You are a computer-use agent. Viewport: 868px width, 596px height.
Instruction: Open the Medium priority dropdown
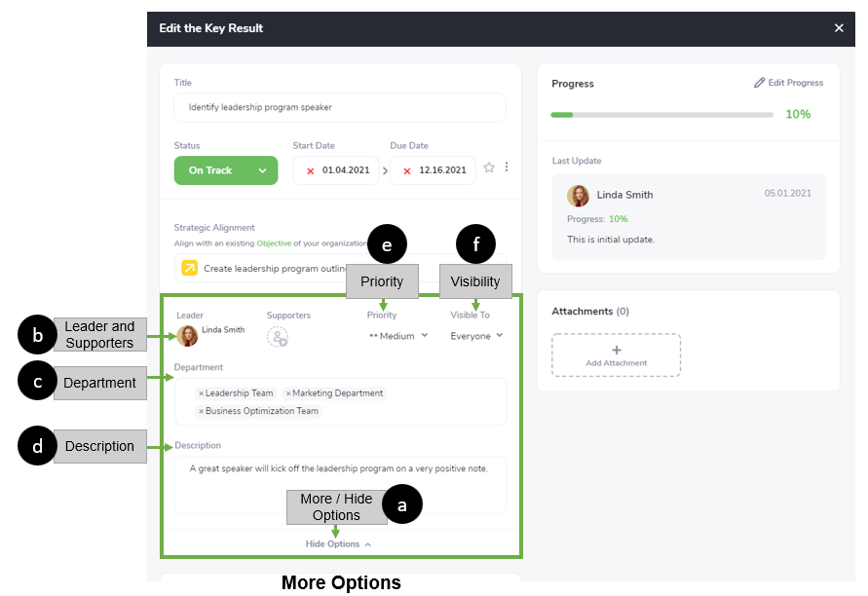[398, 336]
